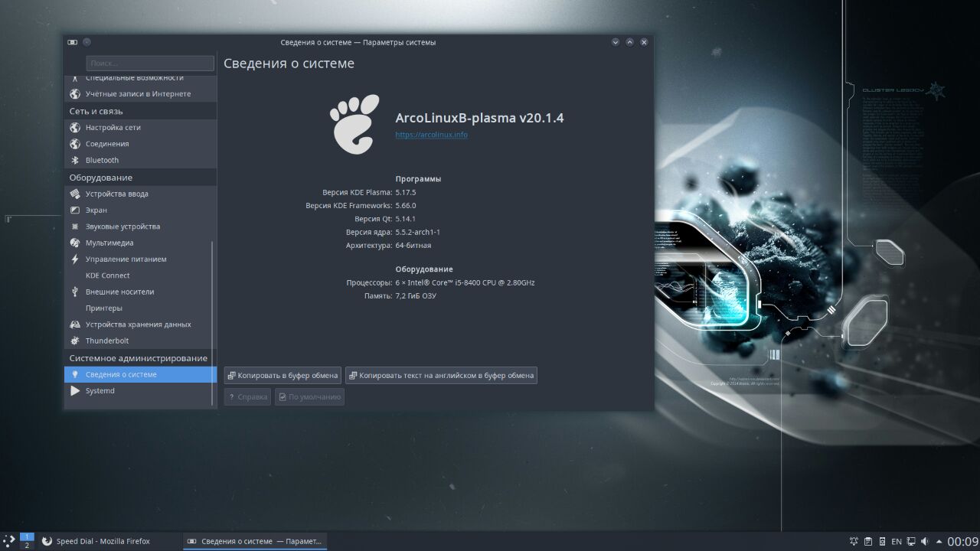The width and height of the screenshot is (980, 551).
Task: Open Устройства ввода mouse icon
Action: pos(75,194)
